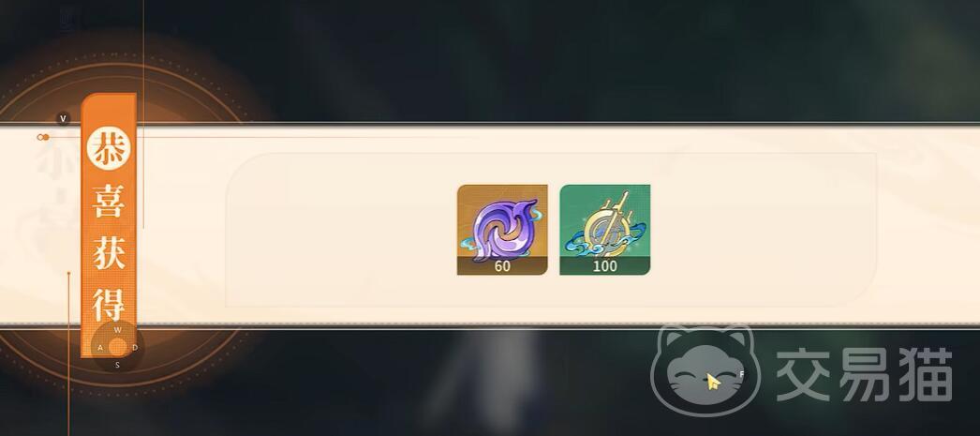Tap the W direction on the virtual joystick
980x436 pixels.
pyautogui.click(x=117, y=330)
